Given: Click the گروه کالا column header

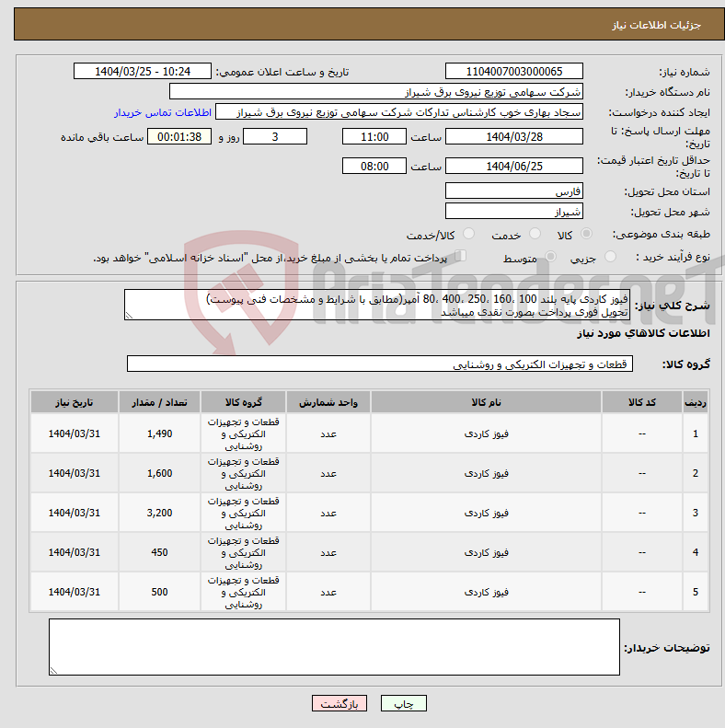Looking at the screenshot, I should click(x=243, y=402).
